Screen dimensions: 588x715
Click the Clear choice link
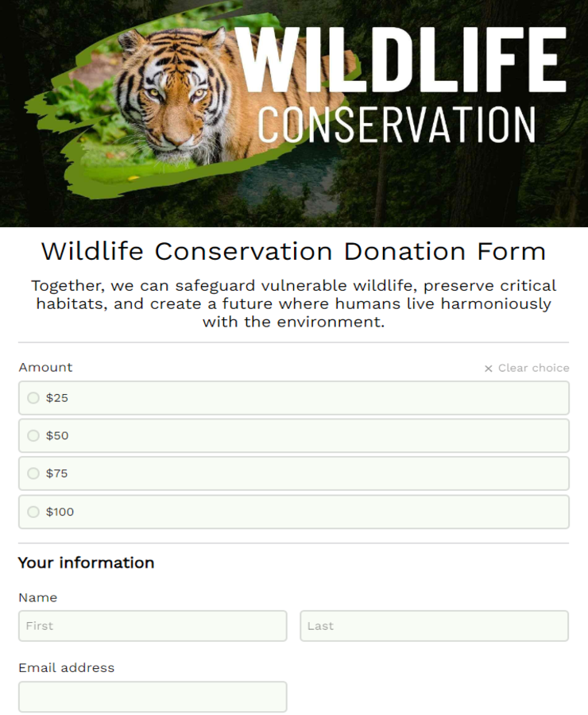pyautogui.click(x=532, y=368)
